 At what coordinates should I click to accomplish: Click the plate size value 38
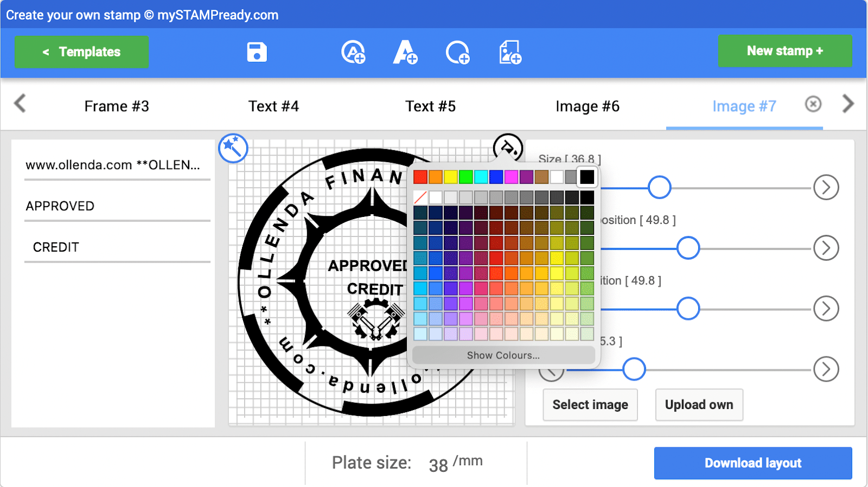[438, 465]
